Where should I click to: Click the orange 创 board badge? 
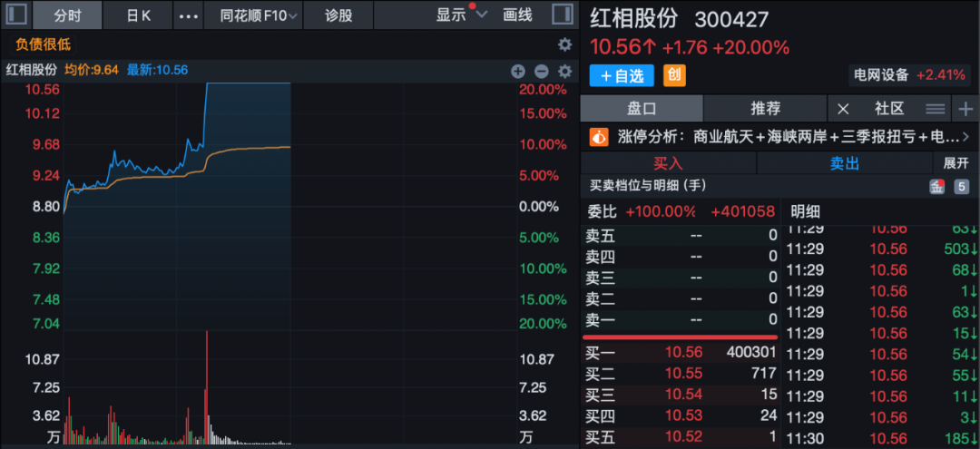click(675, 75)
